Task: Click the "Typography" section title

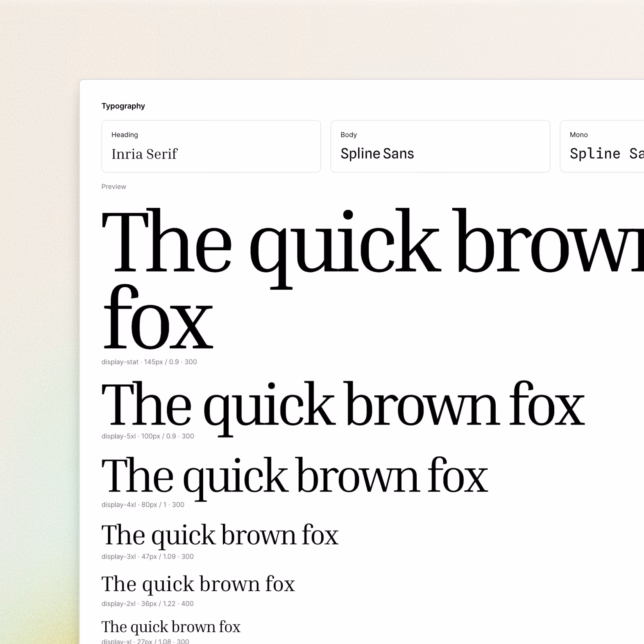Action: (123, 106)
